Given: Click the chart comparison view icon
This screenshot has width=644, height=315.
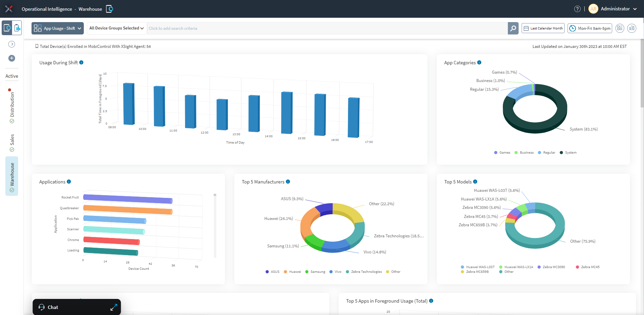Looking at the screenshot, I should tap(632, 28).
